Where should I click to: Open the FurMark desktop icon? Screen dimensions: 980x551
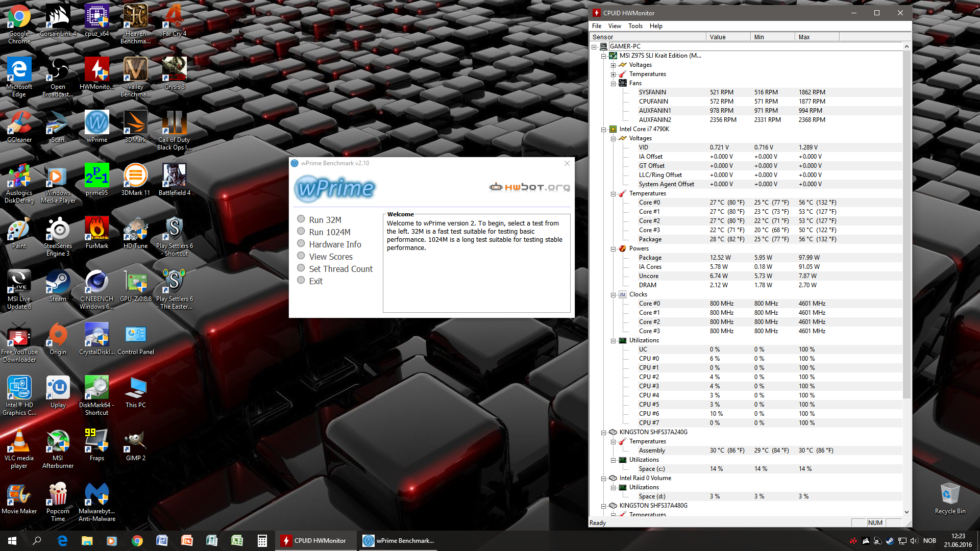tap(96, 233)
